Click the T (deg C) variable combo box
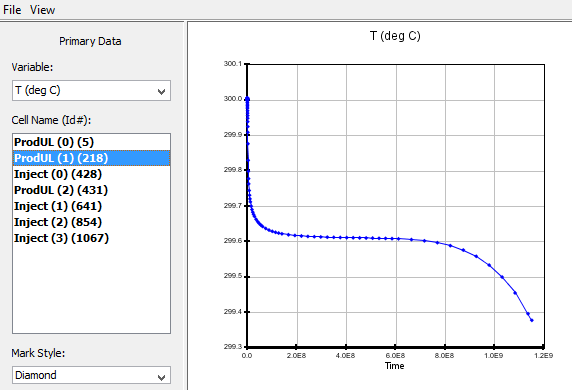The height and width of the screenshot is (390, 572). tap(91, 90)
